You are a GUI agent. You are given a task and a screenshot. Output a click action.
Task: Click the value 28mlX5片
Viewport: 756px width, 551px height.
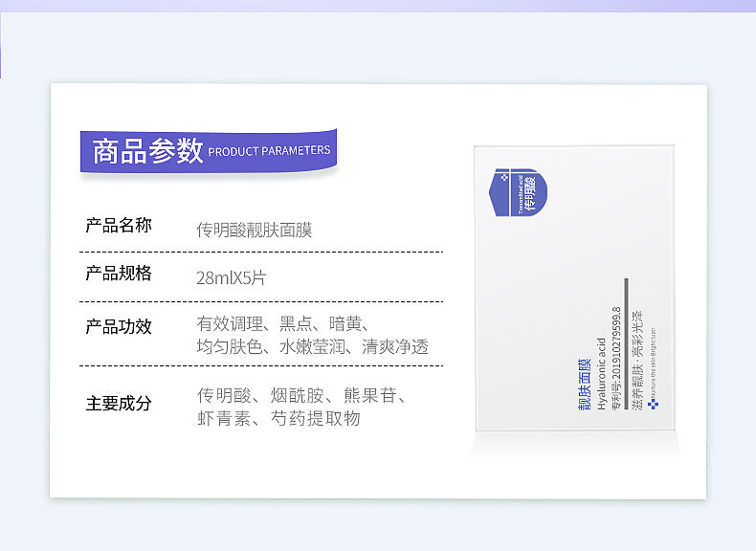click(x=231, y=278)
